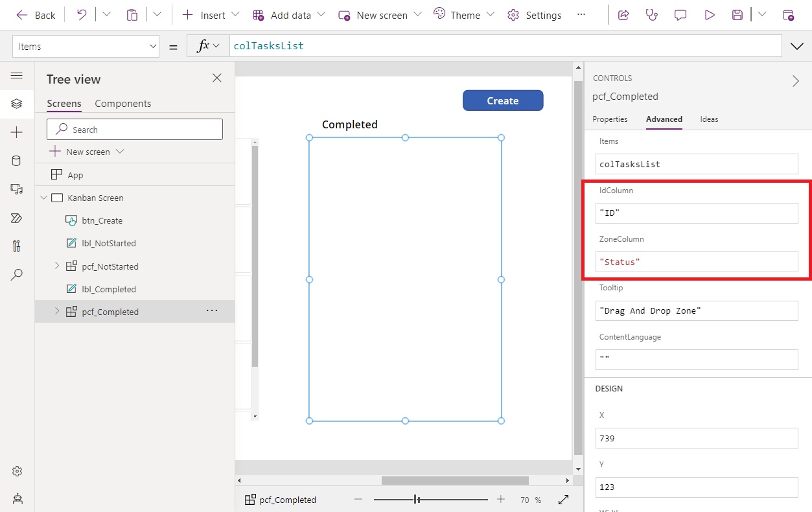
Task: Expand the pcf_NotStarted tree item
Action: point(57,266)
